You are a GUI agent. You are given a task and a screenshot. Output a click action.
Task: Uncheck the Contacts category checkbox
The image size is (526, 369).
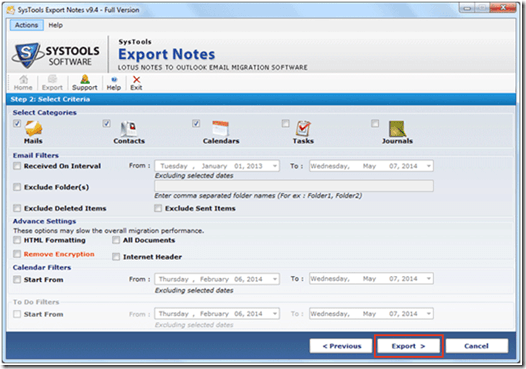pos(107,123)
